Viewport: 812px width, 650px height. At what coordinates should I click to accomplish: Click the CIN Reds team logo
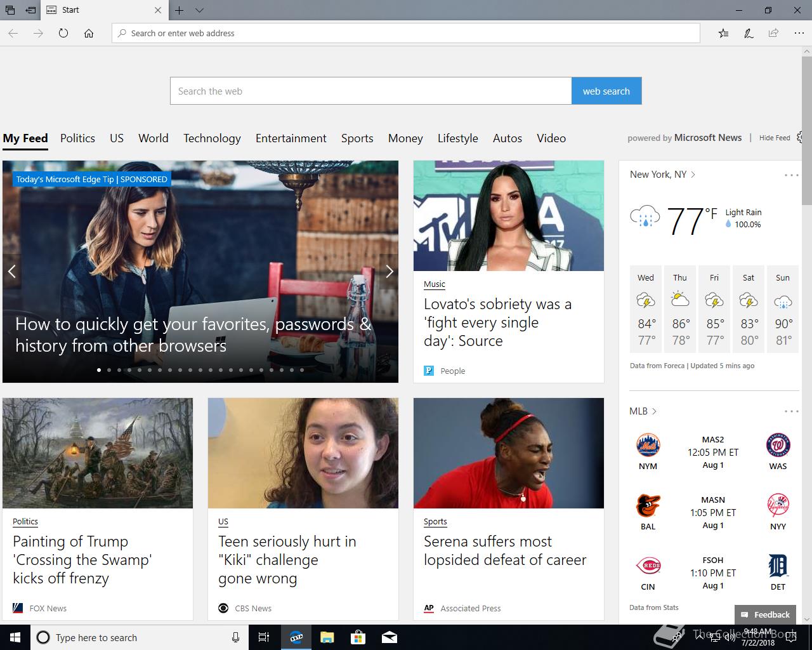click(x=648, y=566)
